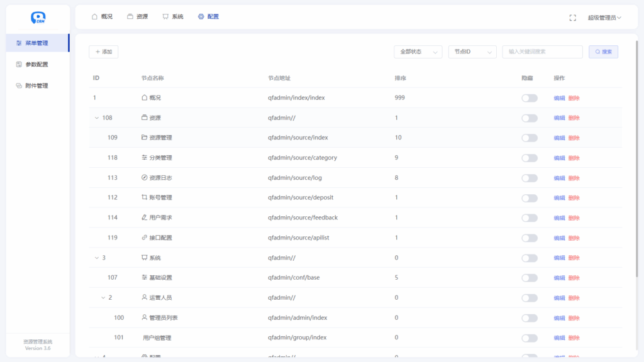Open the 节点ID filter dropdown
The image size is (644, 362).
(x=472, y=52)
